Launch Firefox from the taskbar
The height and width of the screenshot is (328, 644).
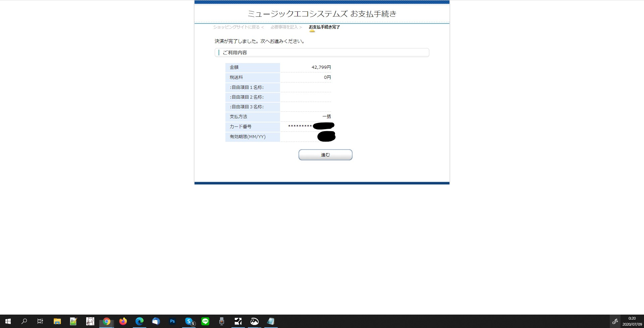click(x=123, y=321)
